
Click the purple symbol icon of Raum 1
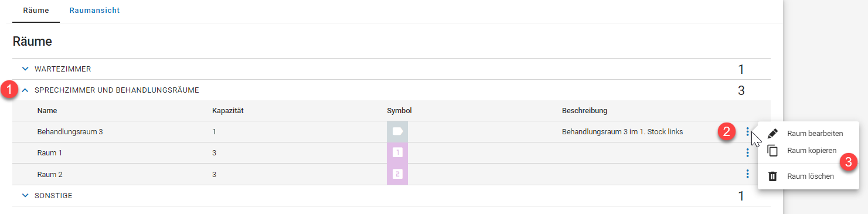(397, 153)
